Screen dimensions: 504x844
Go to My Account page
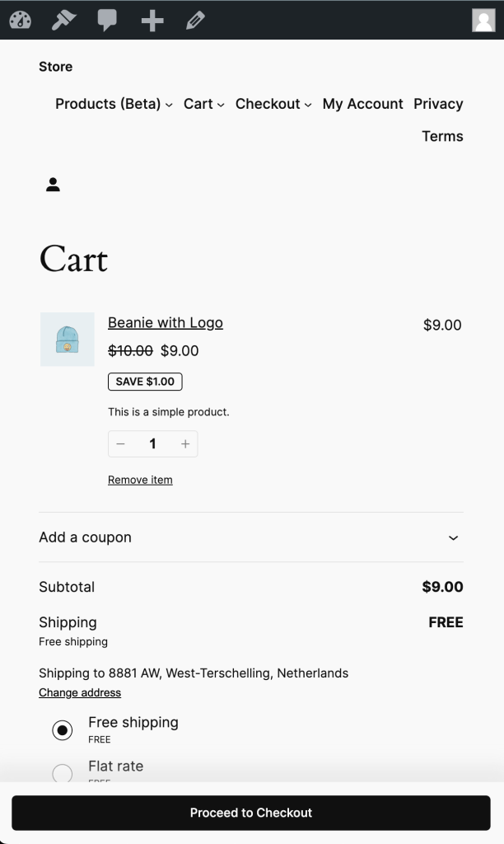(x=362, y=104)
